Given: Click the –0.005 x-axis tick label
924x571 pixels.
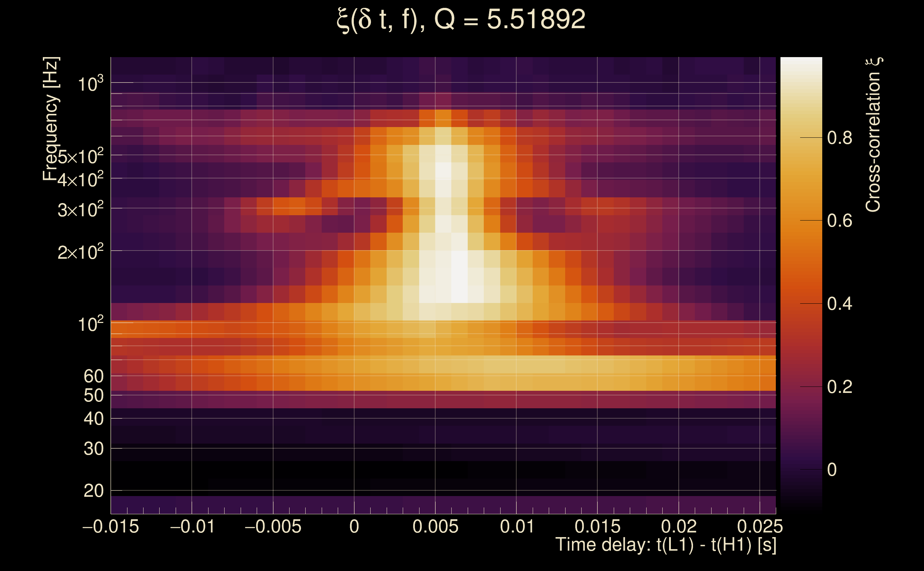Looking at the screenshot, I should 273,526.
